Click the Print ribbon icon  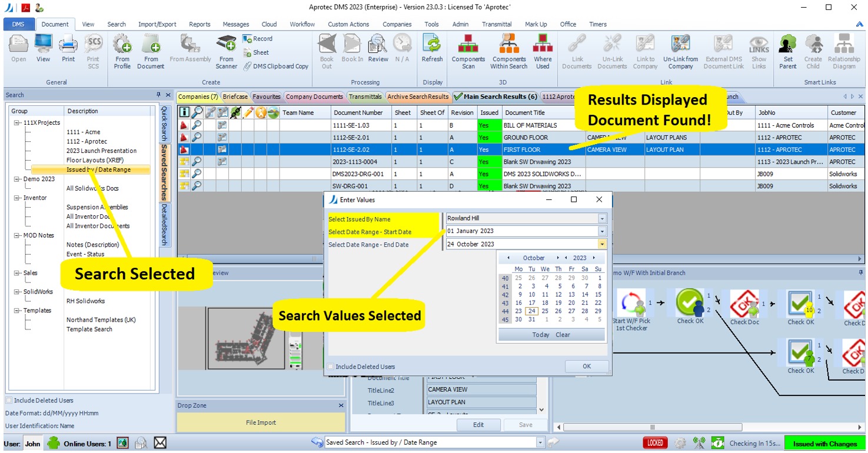coord(68,48)
